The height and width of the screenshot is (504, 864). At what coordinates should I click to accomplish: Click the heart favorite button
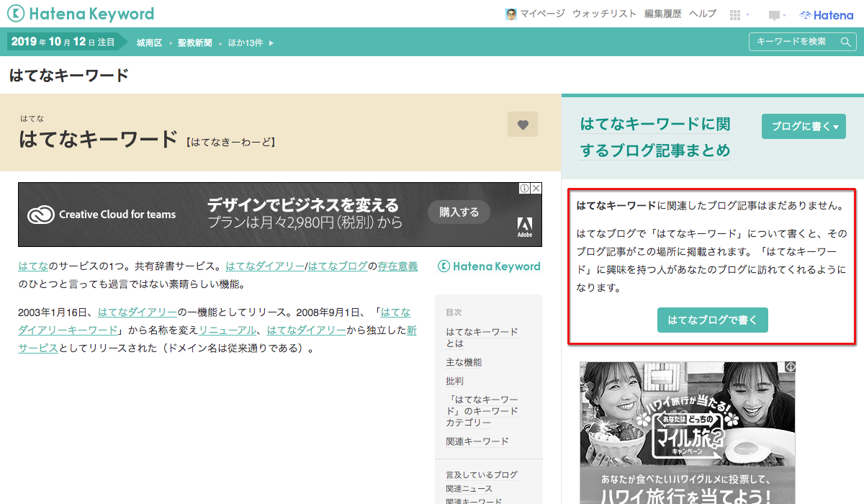(x=523, y=125)
